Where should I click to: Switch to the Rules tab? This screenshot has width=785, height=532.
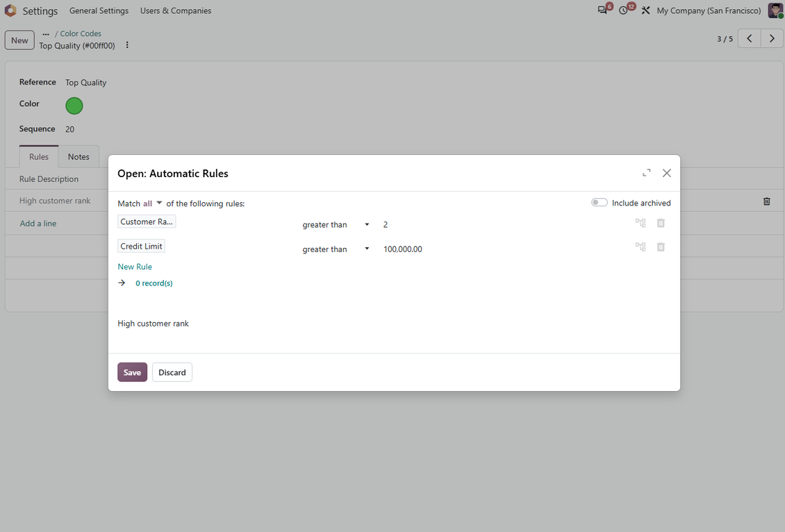pos(38,157)
